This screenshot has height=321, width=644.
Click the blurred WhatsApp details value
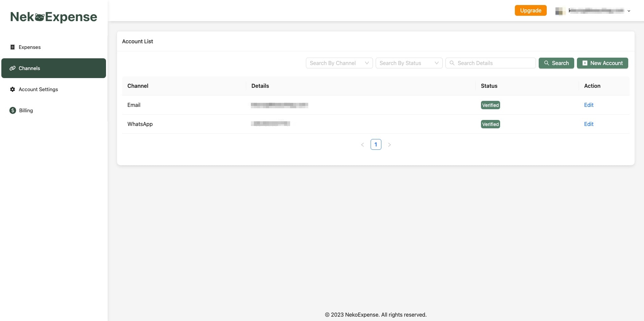click(270, 124)
